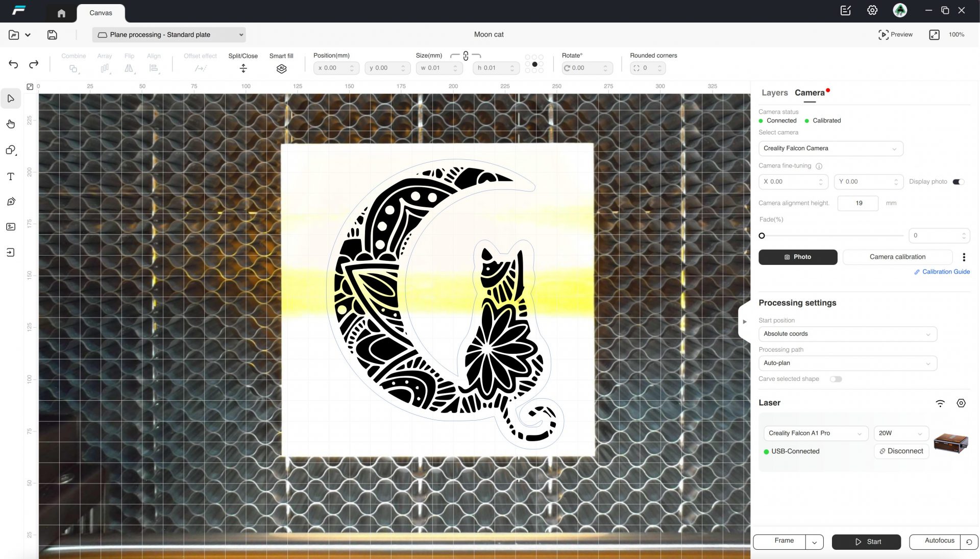Toggle the Display photo switch
Screen dimensions: 980x559
[x=958, y=182]
